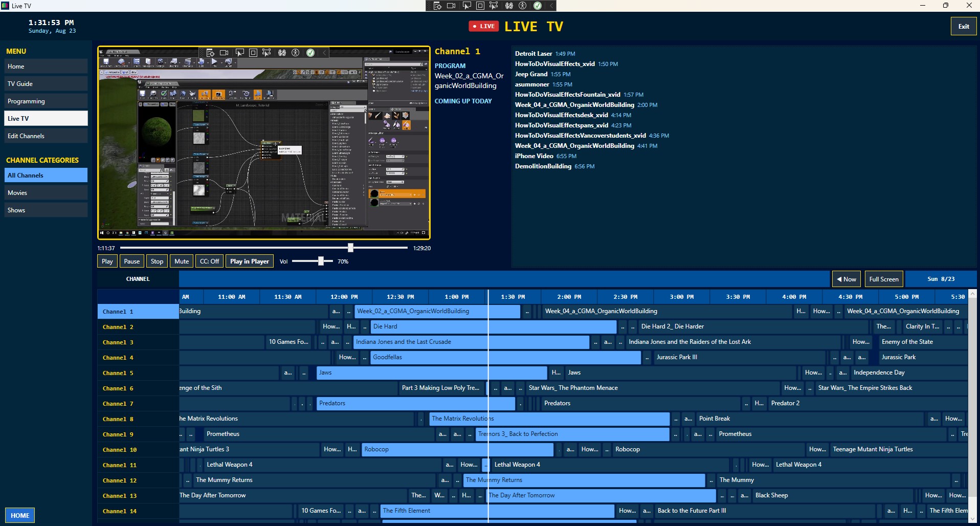
Task: Select 'Indiana Jones and the Raiders of the Lost Ark'
Action: (733, 342)
